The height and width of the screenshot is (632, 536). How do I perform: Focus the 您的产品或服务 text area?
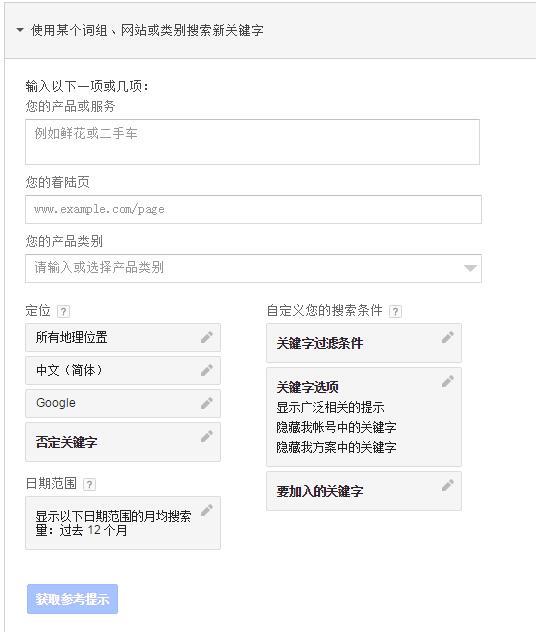click(252, 142)
